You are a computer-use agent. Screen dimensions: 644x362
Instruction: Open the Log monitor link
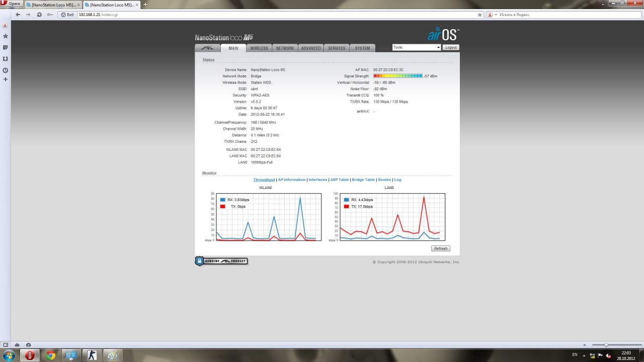(397, 179)
